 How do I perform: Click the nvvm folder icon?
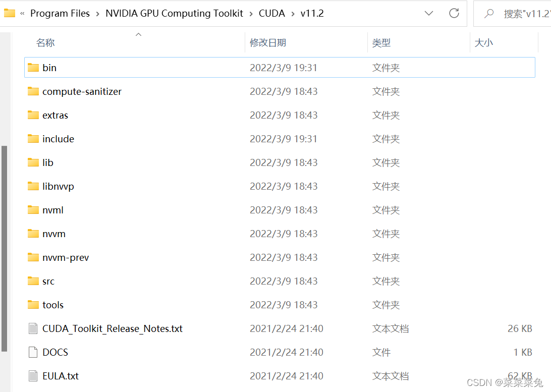33,234
